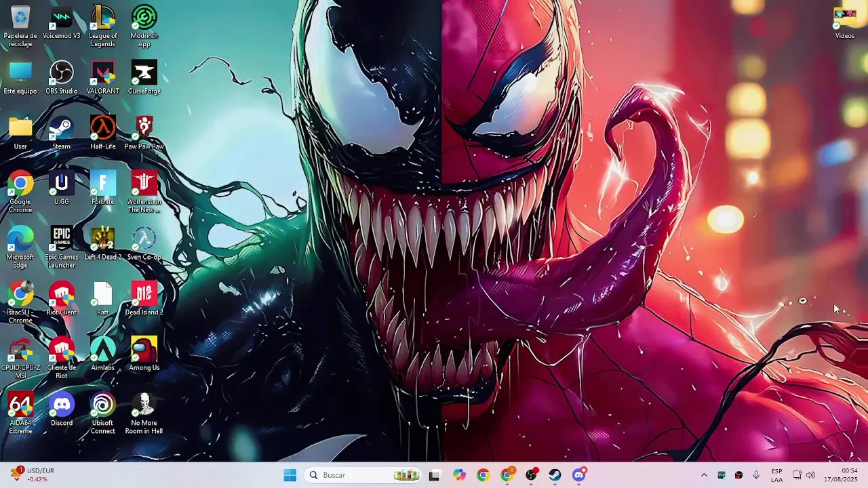Screen dimensions: 868x488
Task: Select the User folder icon
Action: (x=20, y=133)
